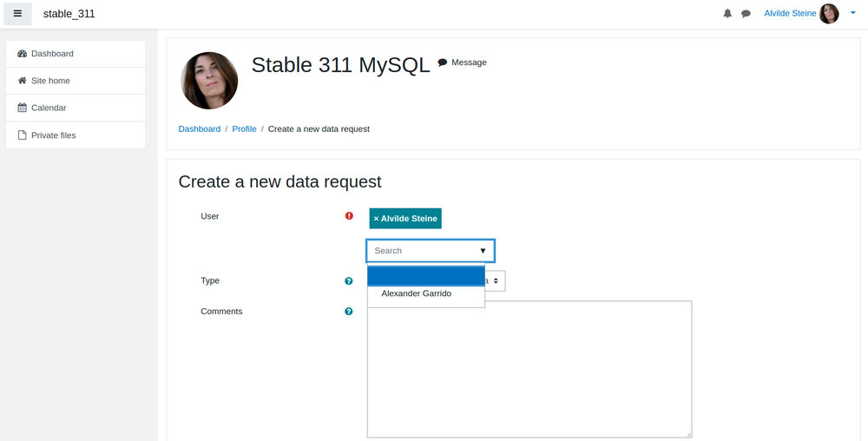Open the Type select dropdown

coord(495,281)
